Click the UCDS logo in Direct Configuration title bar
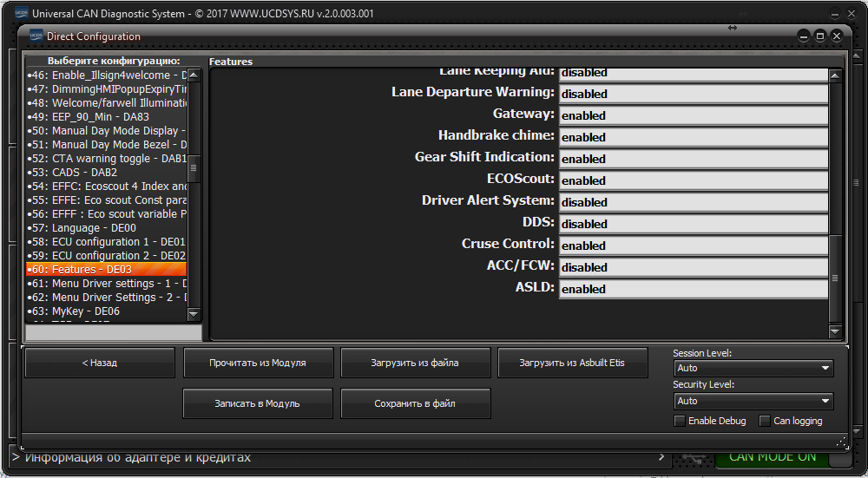 [36, 36]
